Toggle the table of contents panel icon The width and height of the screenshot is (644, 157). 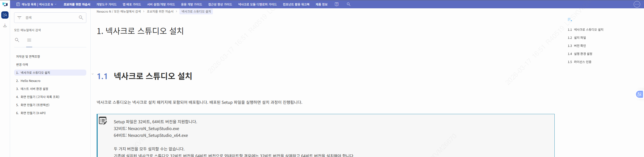tap(570, 20)
